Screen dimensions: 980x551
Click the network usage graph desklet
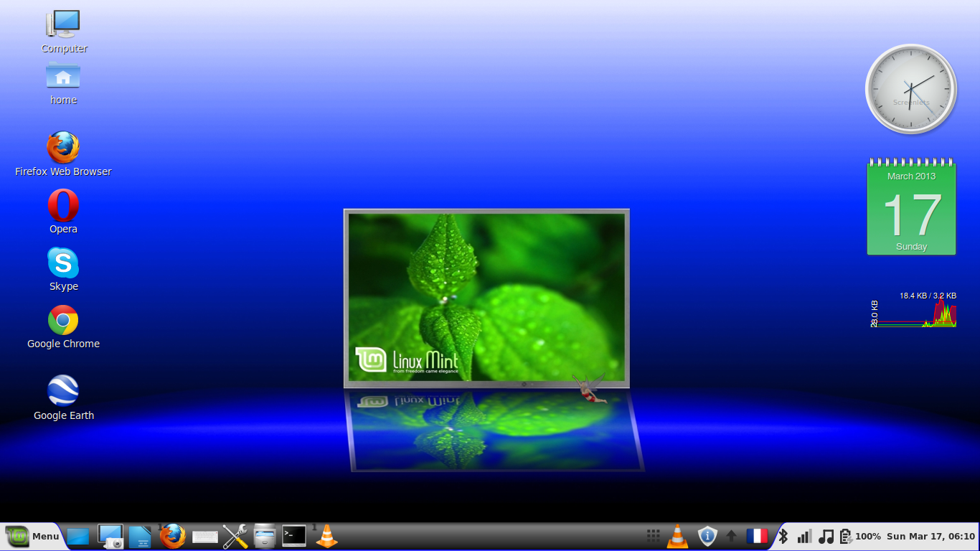click(913, 309)
